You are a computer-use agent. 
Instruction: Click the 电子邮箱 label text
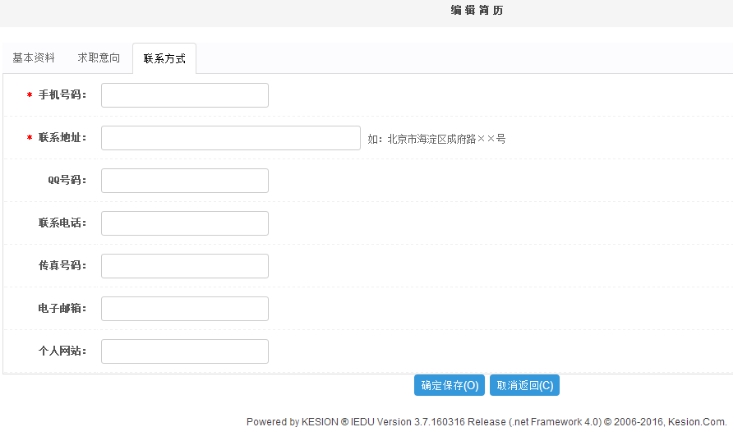[62, 308]
